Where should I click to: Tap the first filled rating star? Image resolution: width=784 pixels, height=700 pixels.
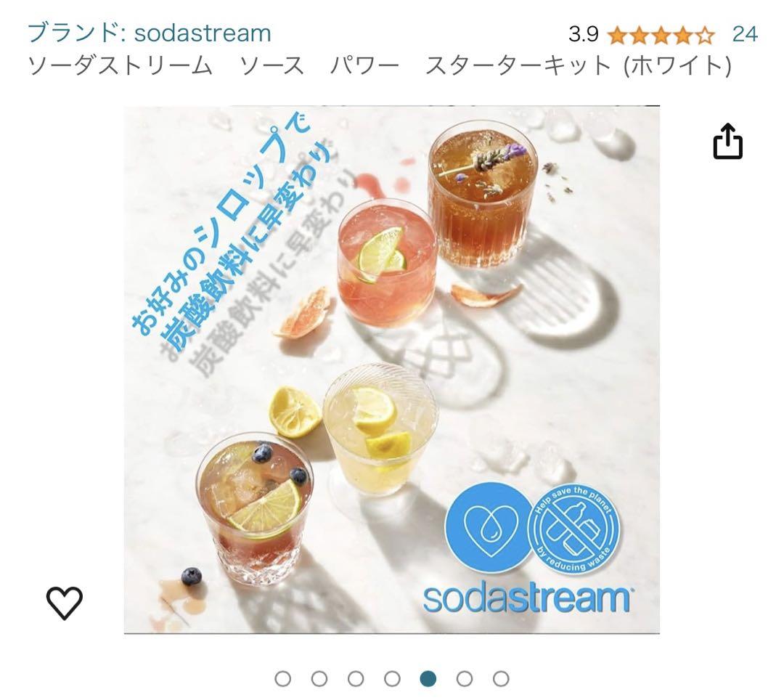pos(618,36)
